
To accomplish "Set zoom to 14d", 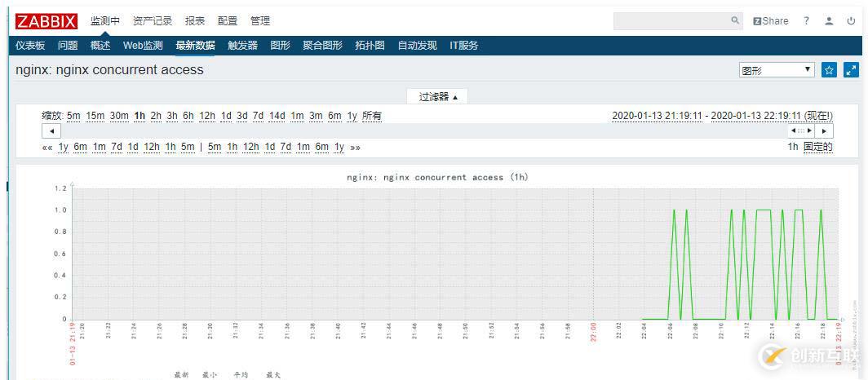I will 277,116.
